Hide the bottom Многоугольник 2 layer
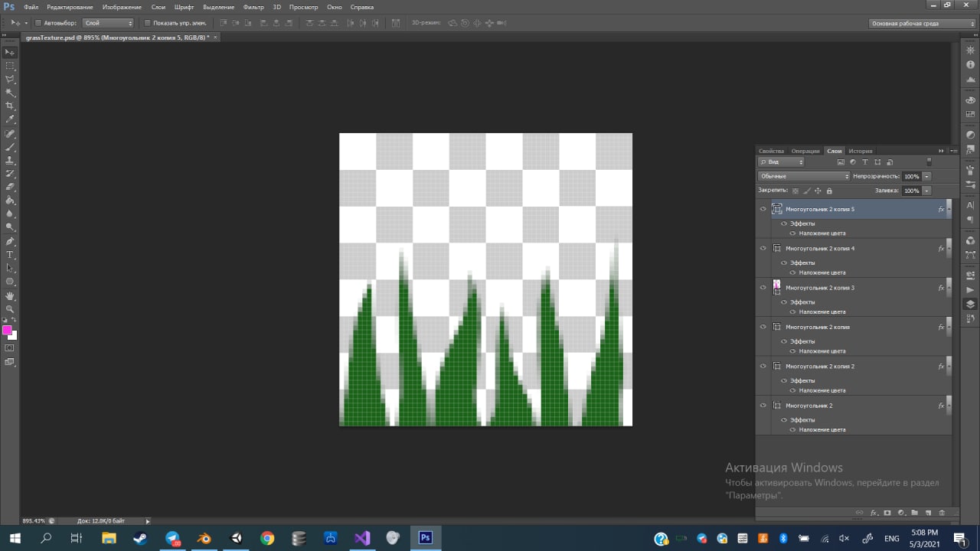 tap(763, 406)
